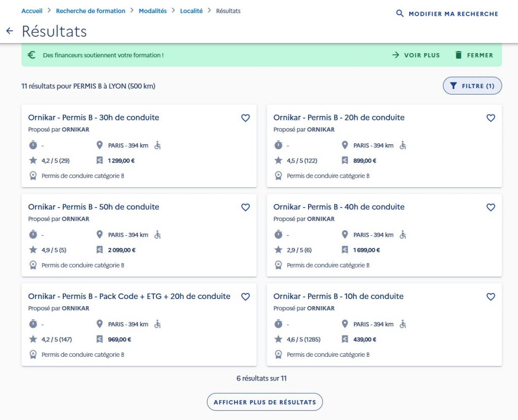Screen dimensions: 518x420
Task: Click '6 résultats sur 11' text
Action: click(x=262, y=379)
